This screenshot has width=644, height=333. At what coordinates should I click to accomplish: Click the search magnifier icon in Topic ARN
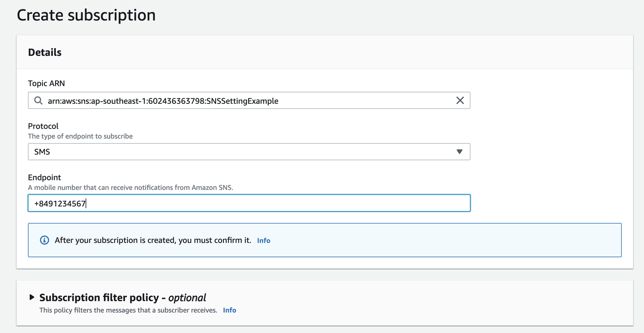coord(38,101)
